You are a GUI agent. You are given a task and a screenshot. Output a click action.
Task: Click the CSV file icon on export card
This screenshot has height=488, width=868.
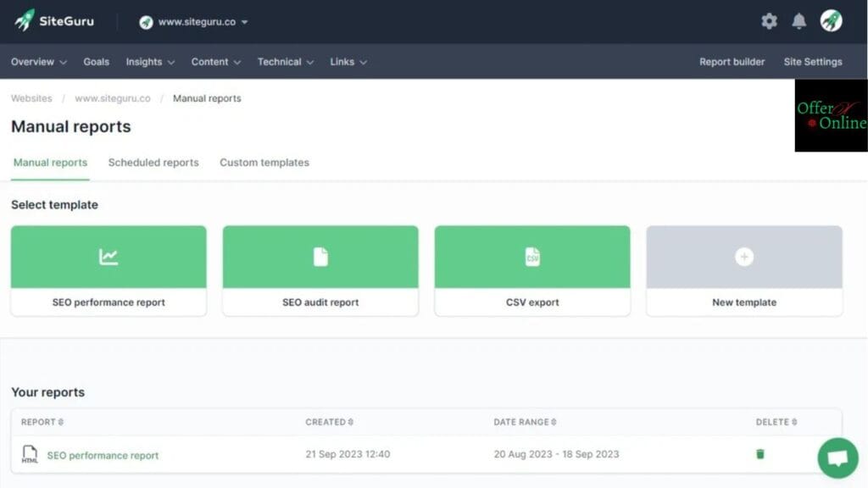point(532,257)
